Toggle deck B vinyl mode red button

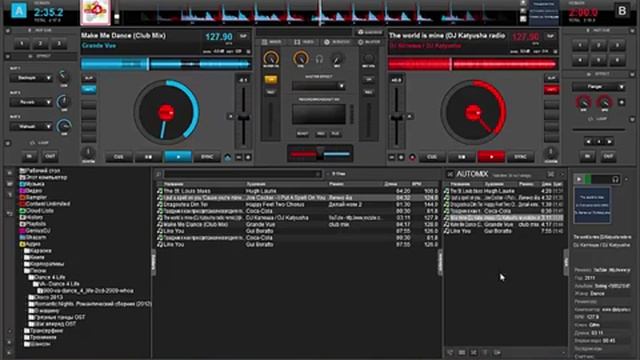[x=551, y=89]
